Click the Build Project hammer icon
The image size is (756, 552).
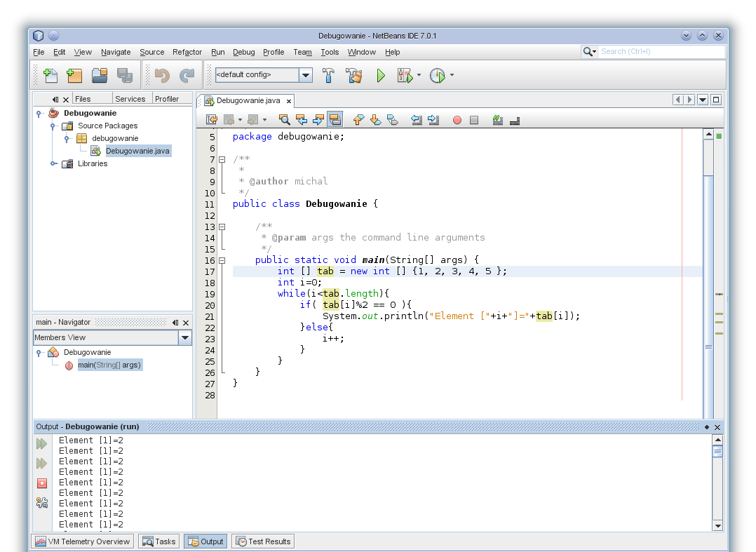pos(328,76)
